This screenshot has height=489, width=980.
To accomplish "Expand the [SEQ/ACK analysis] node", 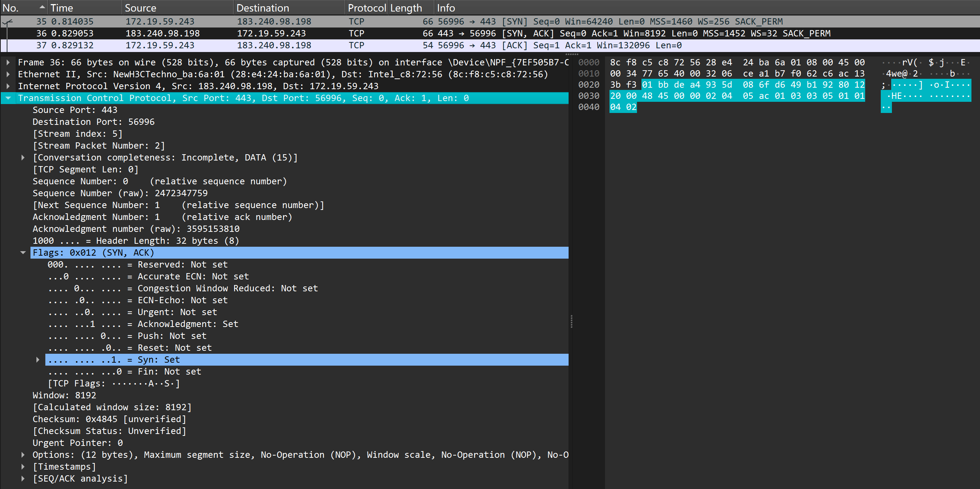I will 23,478.
